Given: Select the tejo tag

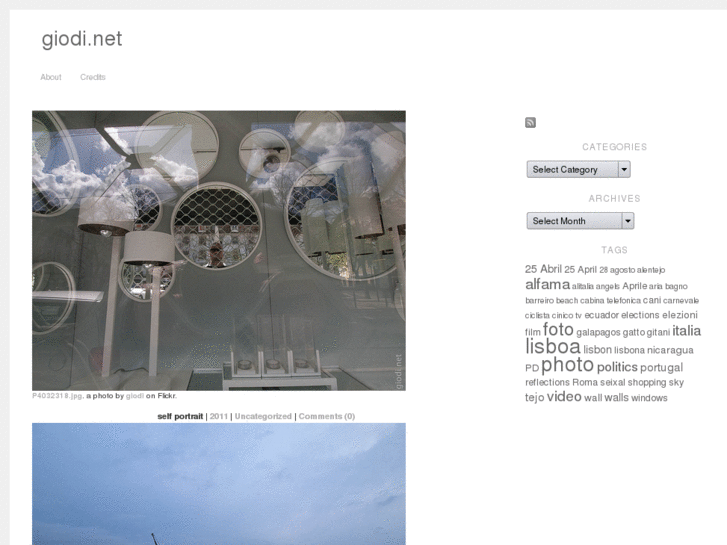Looking at the screenshot, I should [x=534, y=398].
